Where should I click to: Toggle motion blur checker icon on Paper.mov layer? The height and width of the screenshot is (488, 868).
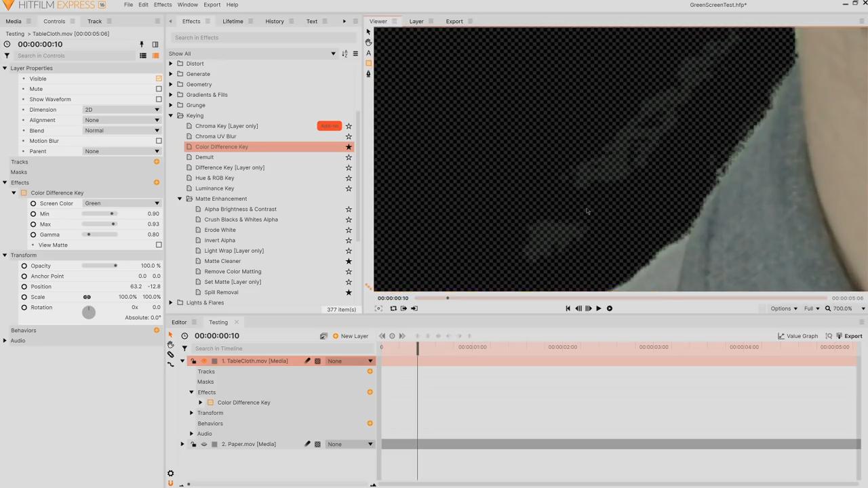pos(317,444)
